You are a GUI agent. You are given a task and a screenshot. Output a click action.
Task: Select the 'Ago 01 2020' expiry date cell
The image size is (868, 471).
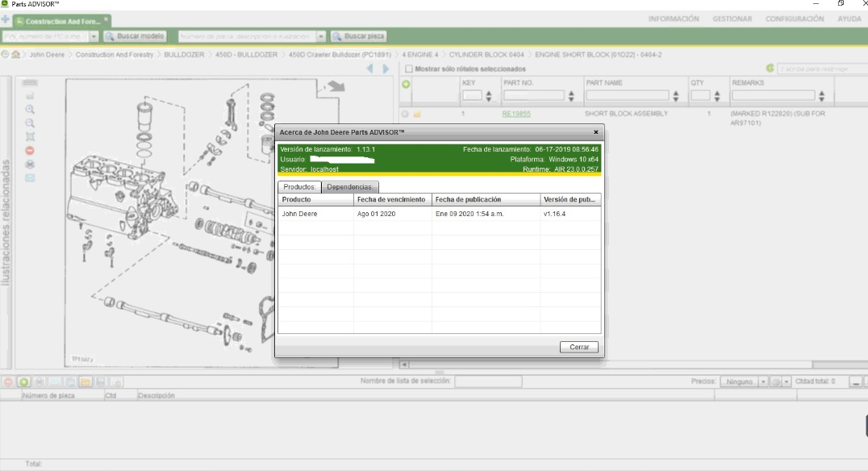(393, 214)
